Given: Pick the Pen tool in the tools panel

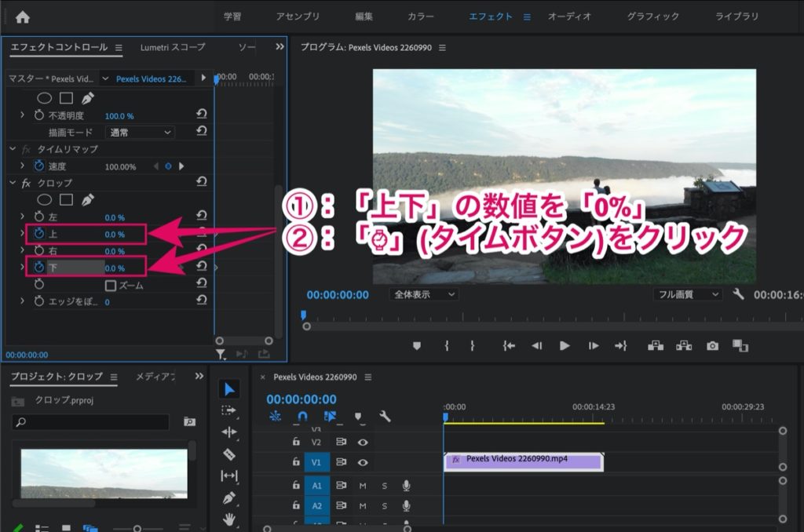Looking at the screenshot, I should pos(228,497).
